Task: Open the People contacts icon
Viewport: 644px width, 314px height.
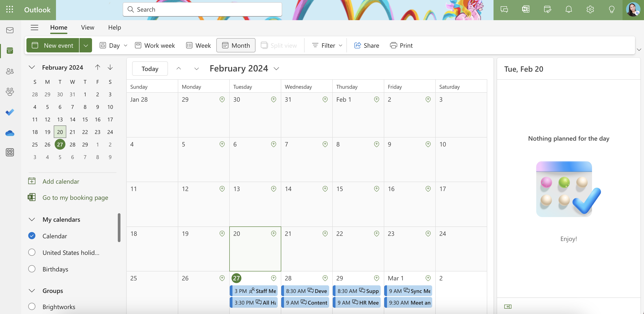Action: 10,71
